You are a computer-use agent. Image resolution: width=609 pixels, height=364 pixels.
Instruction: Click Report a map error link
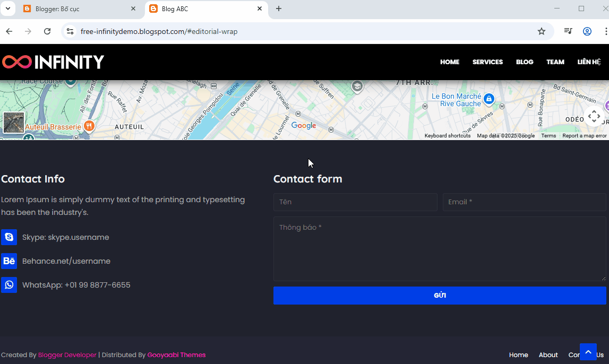(x=584, y=136)
